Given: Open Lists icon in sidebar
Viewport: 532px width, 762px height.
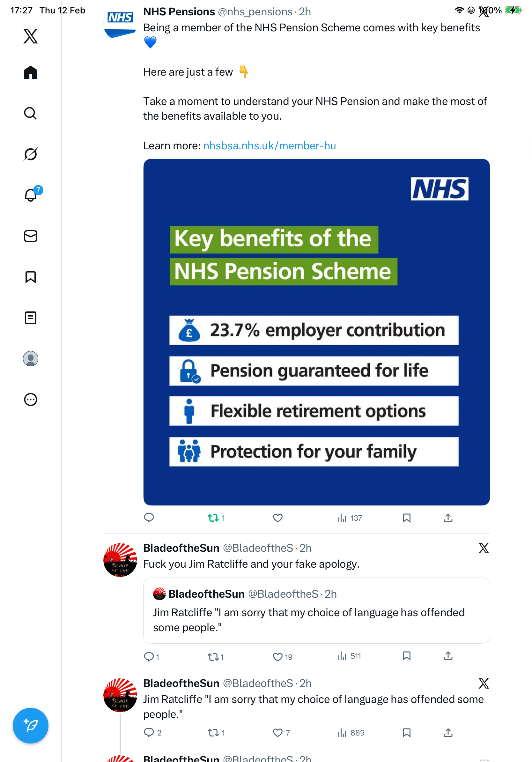Looking at the screenshot, I should click(x=31, y=317).
